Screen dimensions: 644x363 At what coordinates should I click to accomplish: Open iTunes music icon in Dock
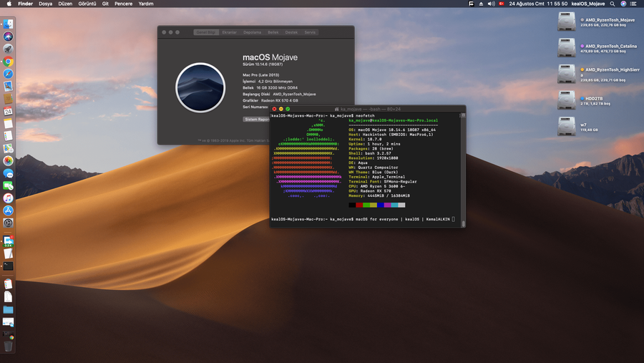[x=8, y=198]
